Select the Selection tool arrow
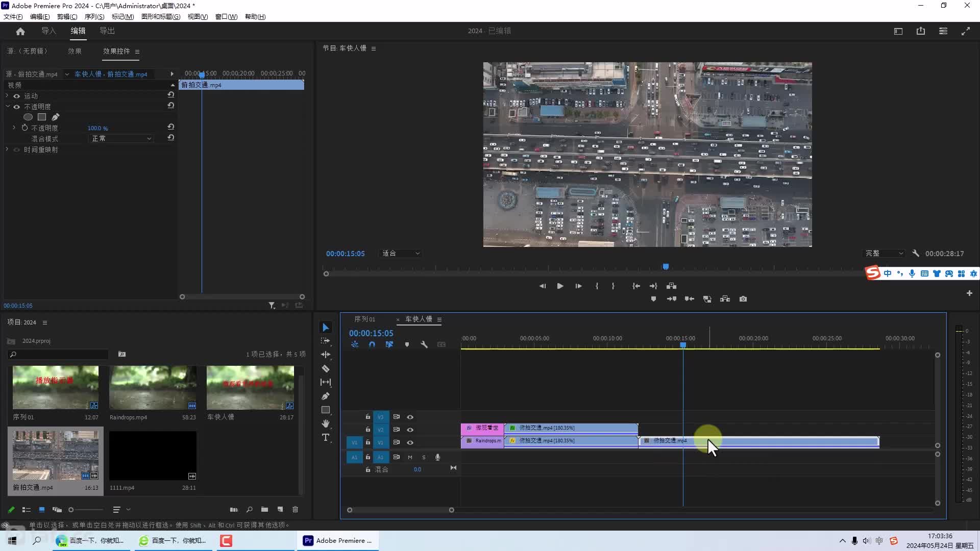 326,328
